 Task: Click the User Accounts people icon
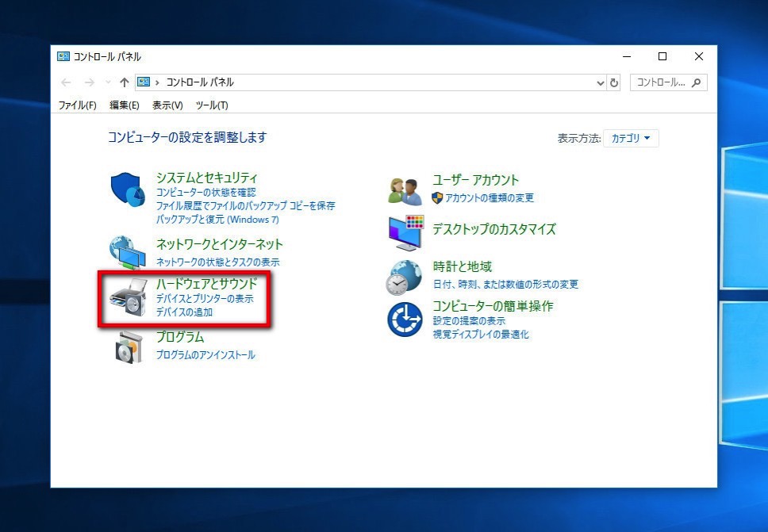click(405, 189)
